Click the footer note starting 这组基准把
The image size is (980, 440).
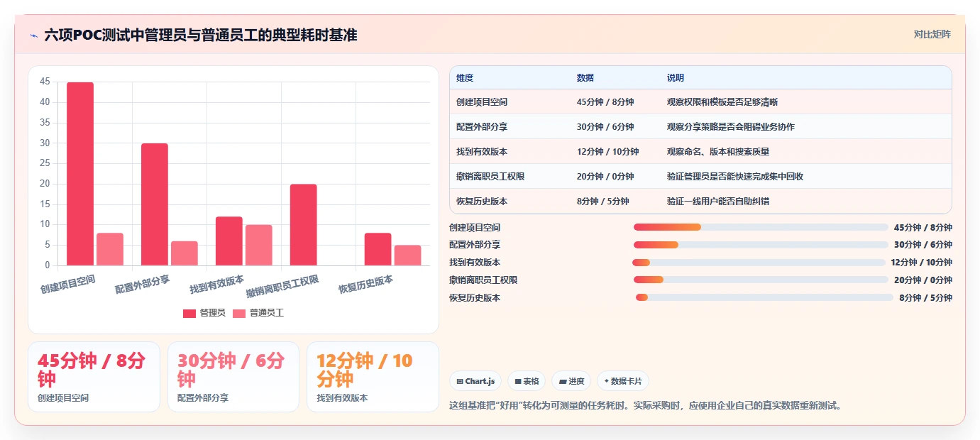[x=645, y=406]
